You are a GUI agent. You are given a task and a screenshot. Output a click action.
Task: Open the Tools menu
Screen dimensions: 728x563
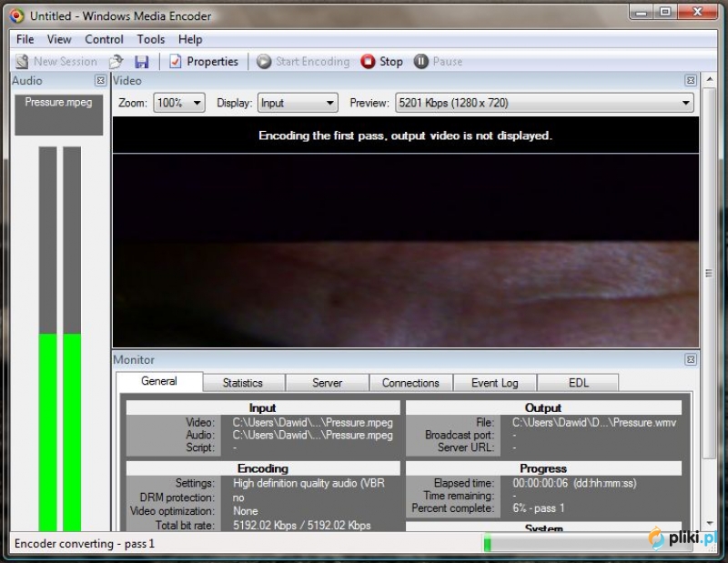[151, 39]
